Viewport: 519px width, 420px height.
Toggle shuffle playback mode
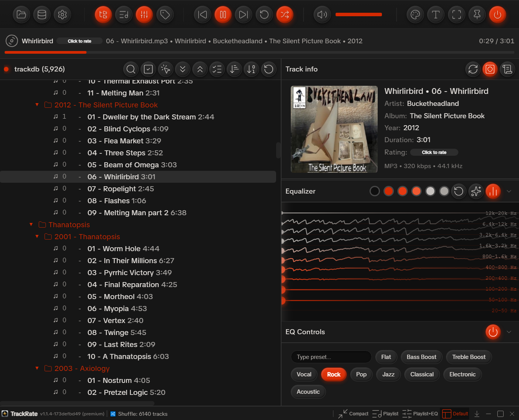point(285,15)
